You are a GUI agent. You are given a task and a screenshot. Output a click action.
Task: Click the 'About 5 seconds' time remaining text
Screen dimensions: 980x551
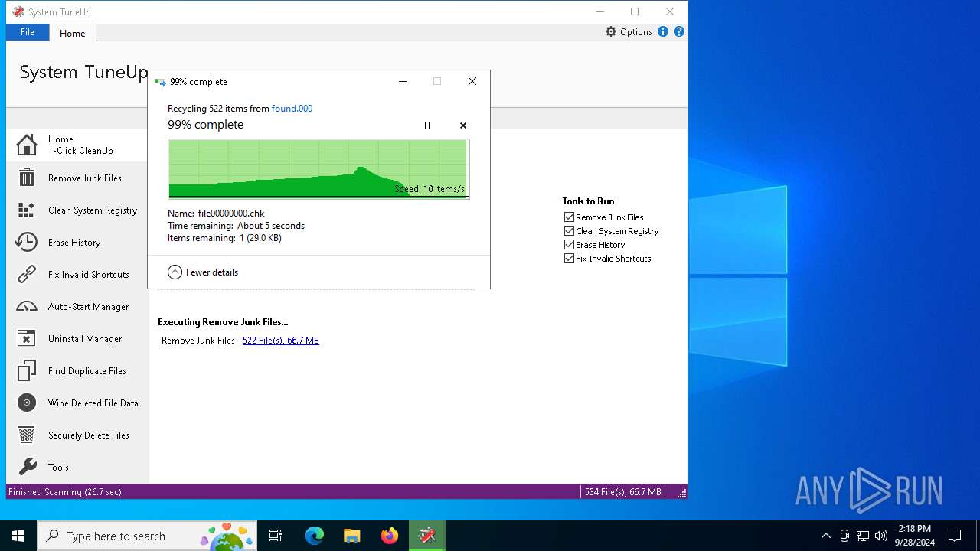(x=271, y=226)
